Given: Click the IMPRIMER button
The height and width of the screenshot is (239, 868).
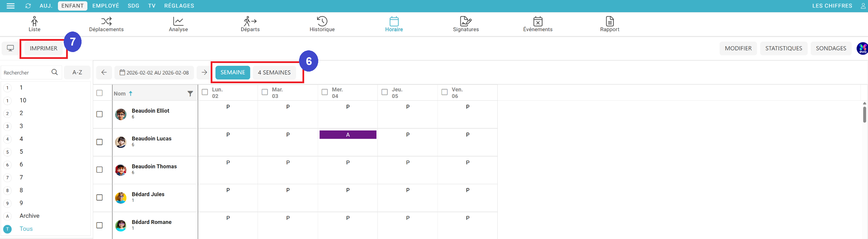Looking at the screenshot, I should (x=44, y=48).
